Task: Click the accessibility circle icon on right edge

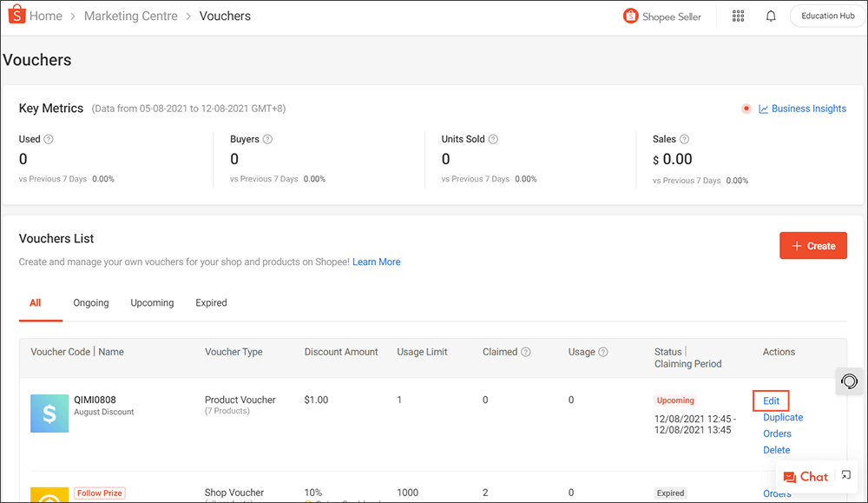Action: (x=849, y=381)
